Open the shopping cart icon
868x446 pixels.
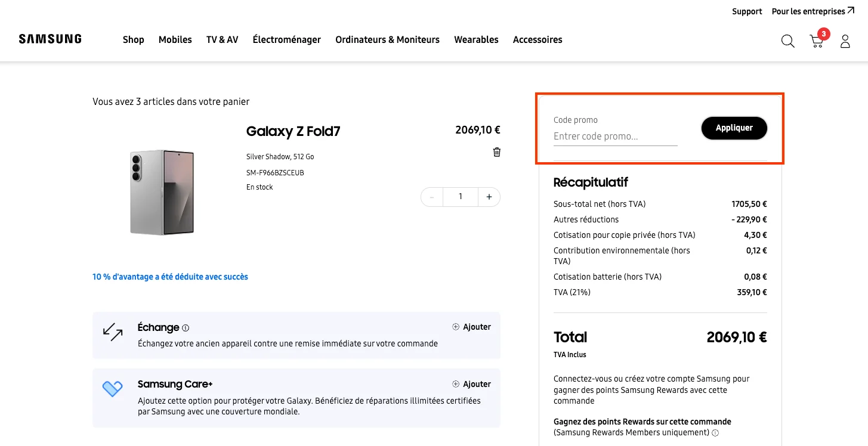[817, 41]
